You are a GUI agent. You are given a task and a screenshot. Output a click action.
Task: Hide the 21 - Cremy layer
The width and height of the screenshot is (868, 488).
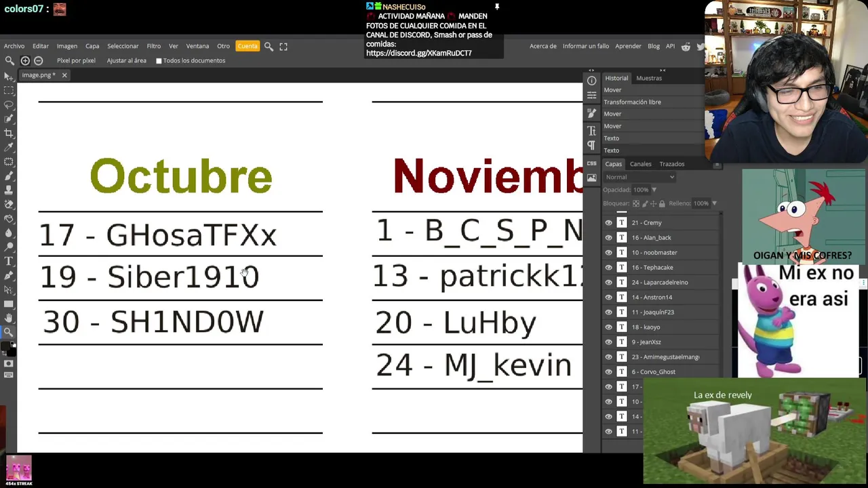(608, 222)
